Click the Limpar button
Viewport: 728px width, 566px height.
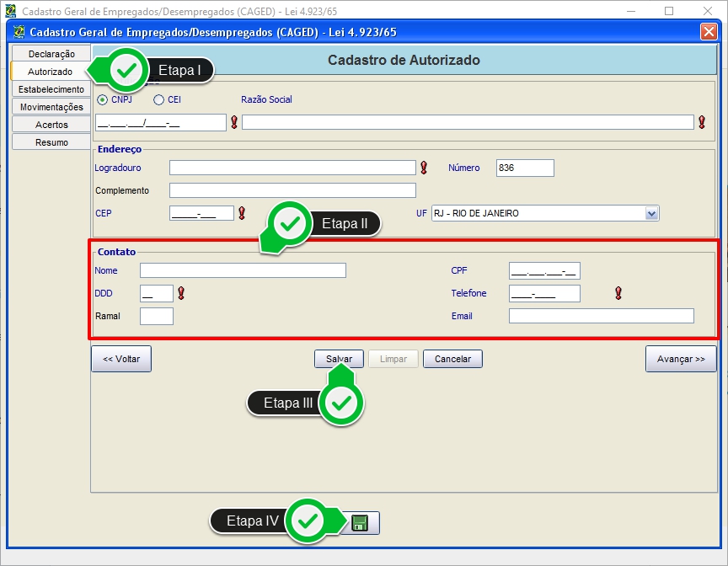coord(393,359)
